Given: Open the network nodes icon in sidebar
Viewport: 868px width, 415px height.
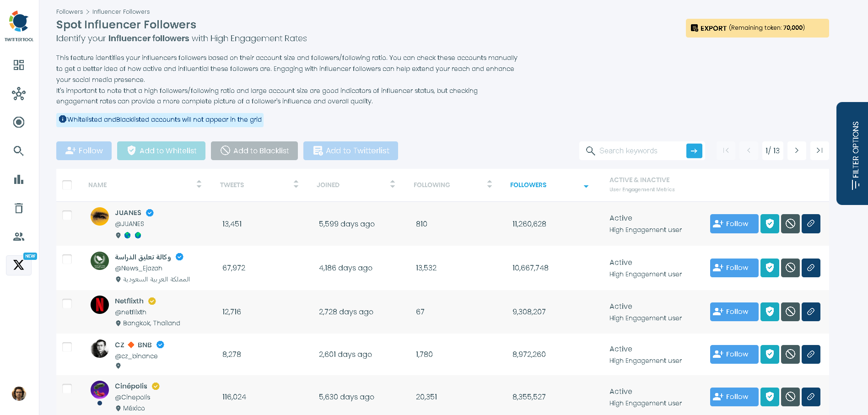Looking at the screenshot, I should pyautogui.click(x=19, y=94).
